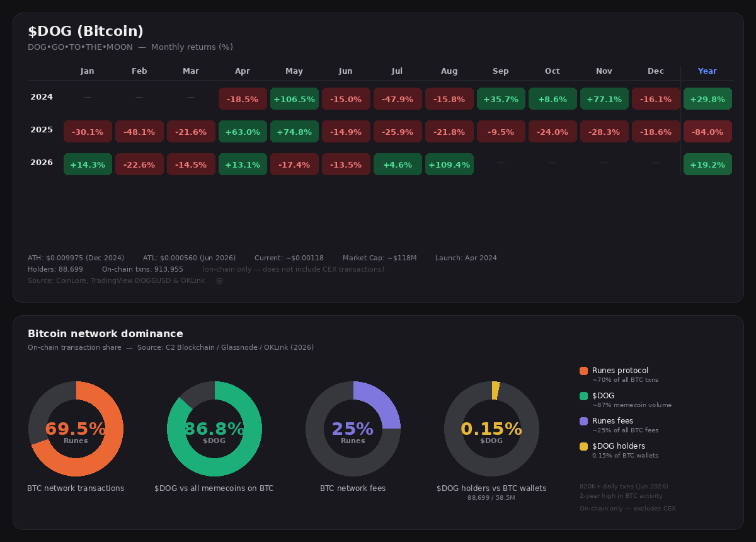
Task: Click the Nov column header
Action: pos(604,71)
